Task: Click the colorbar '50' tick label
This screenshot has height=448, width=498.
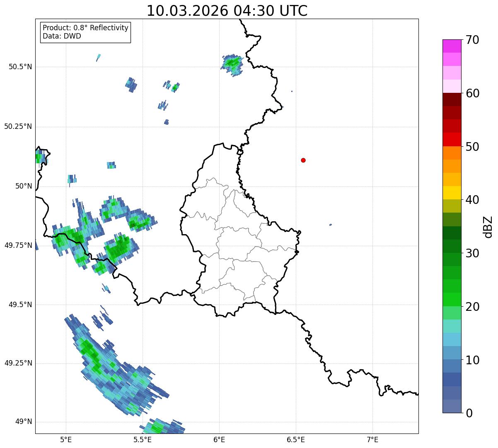Action: point(472,147)
